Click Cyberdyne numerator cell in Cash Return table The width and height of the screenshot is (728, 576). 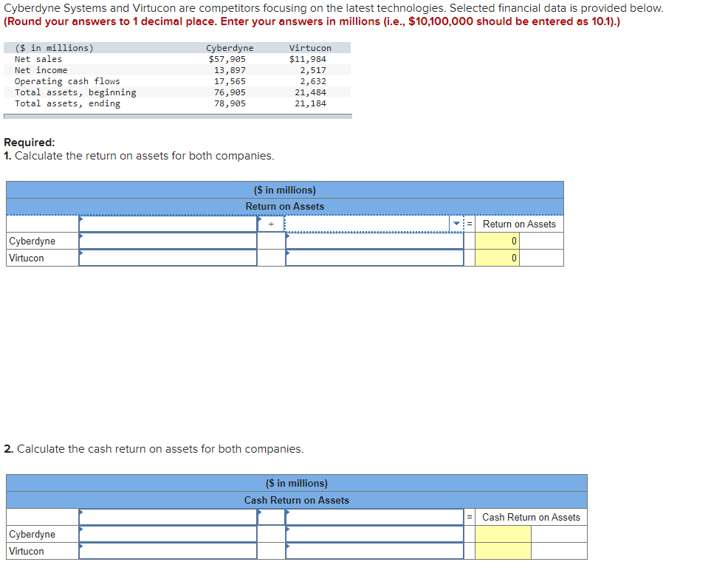(168, 534)
